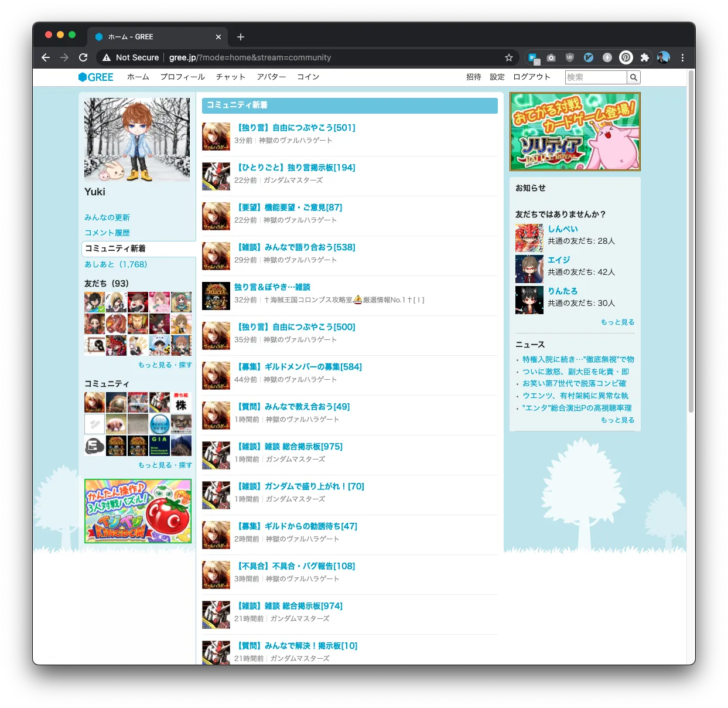Click the GREE logo in header
Image resolution: width=728 pixels, height=708 pixels.
pos(96,77)
